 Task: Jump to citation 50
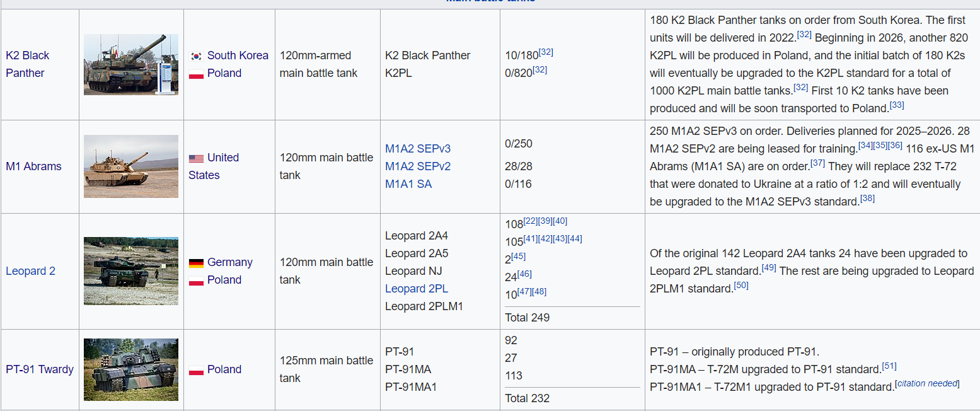pyautogui.click(x=741, y=286)
